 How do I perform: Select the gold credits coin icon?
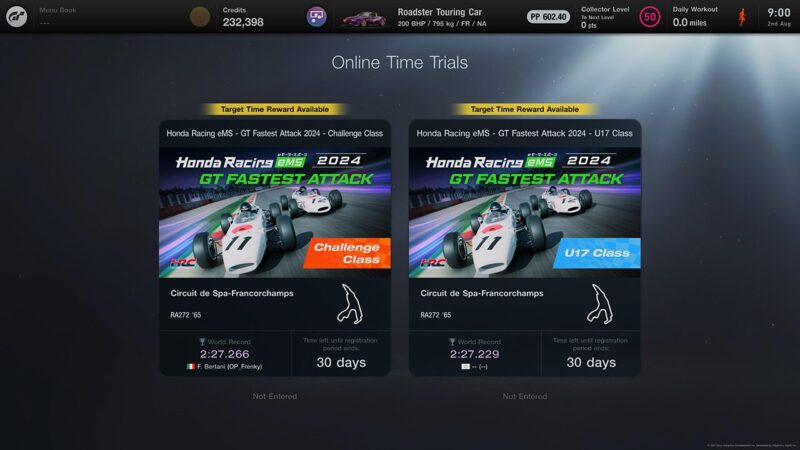[200, 17]
